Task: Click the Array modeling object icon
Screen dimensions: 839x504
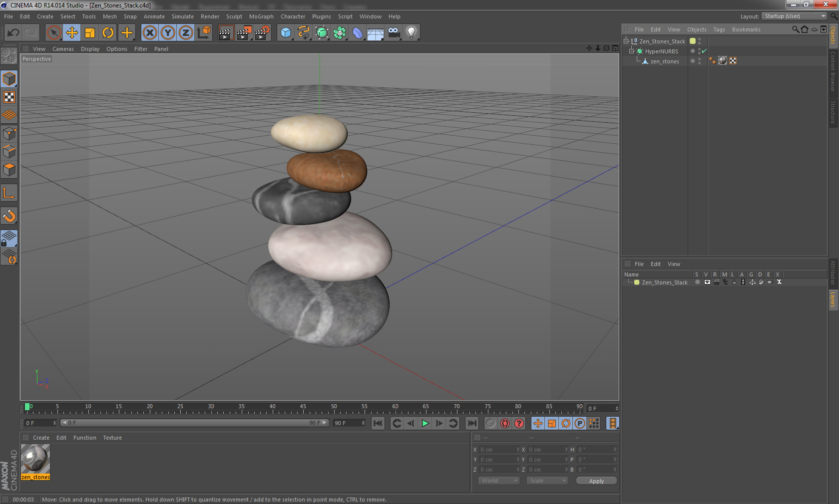Action: pyautogui.click(x=340, y=33)
